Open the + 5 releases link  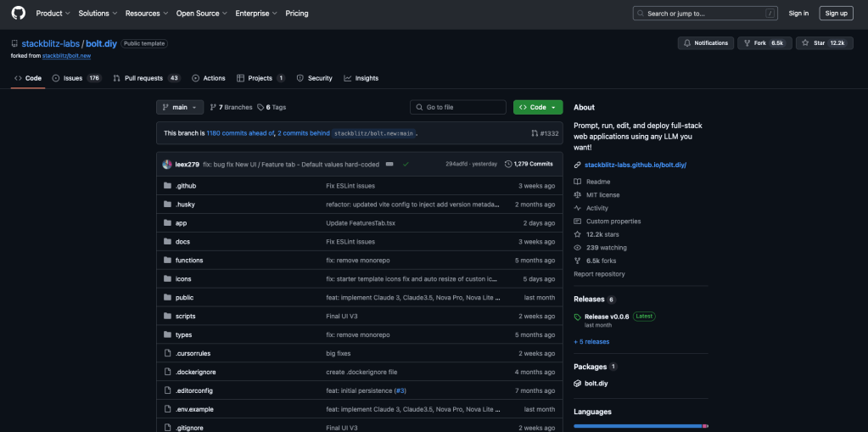click(591, 342)
